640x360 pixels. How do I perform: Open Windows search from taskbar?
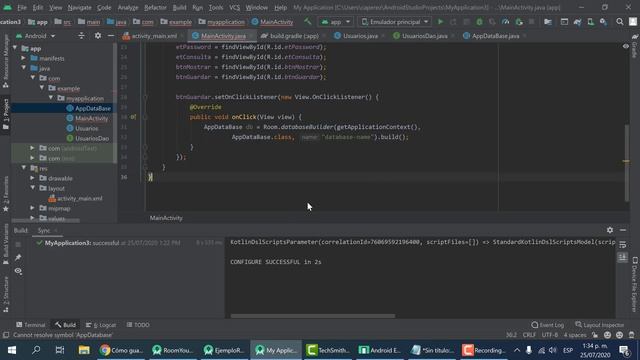coord(36,350)
